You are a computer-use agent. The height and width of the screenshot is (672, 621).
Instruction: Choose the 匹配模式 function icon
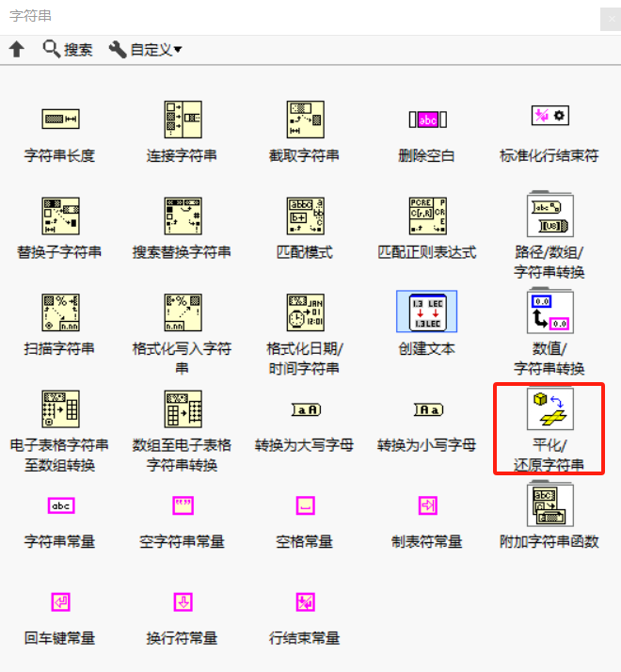(x=305, y=216)
